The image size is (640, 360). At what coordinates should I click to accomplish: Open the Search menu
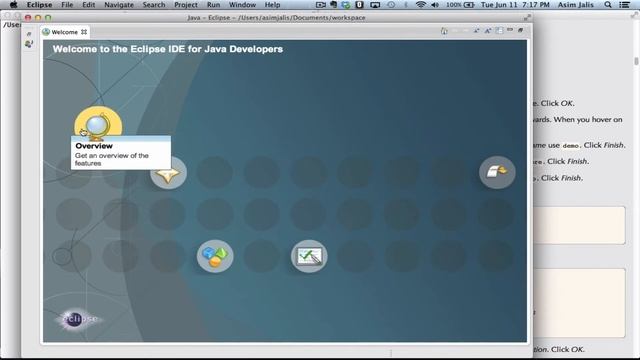154,5
